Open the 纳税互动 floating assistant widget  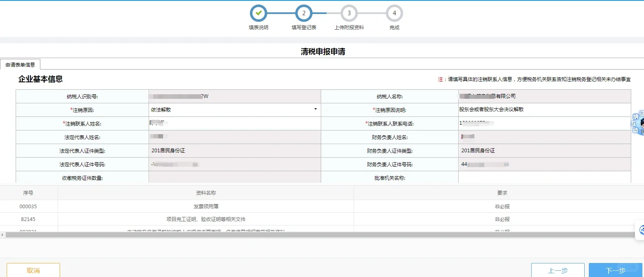[638, 123]
